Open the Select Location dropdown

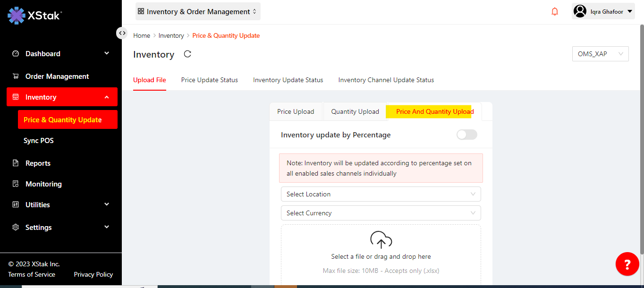[381, 194]
